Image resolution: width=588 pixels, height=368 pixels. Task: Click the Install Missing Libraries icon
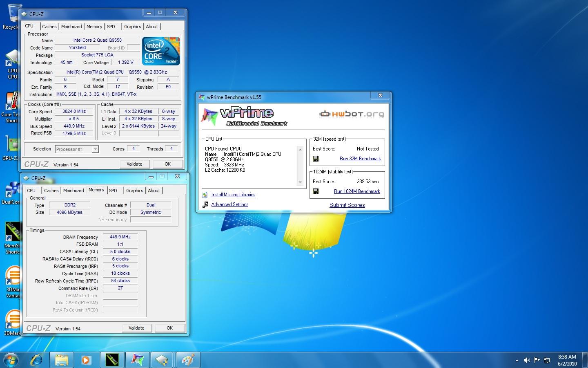[x=205, y=195]
